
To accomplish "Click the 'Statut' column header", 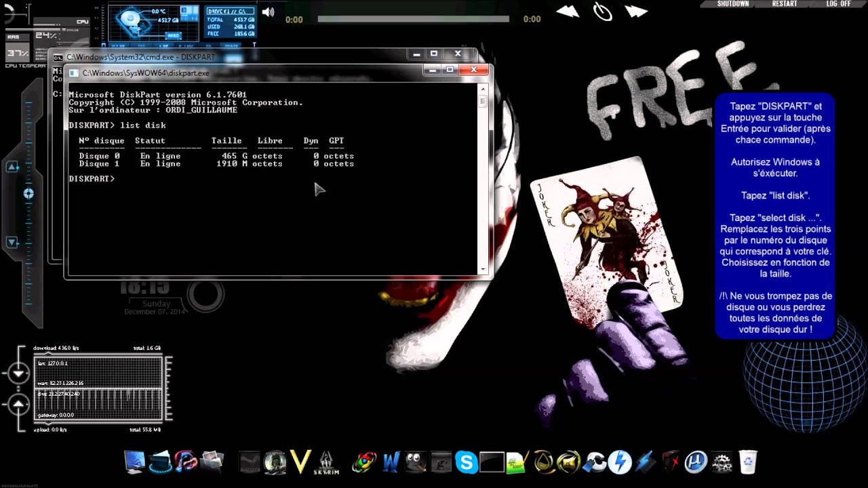I will (x=150, y=141).
